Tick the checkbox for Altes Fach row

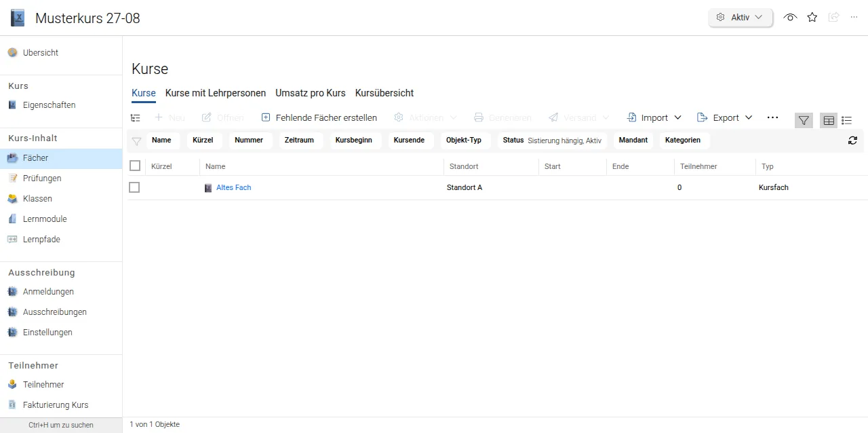click(134, 187)
